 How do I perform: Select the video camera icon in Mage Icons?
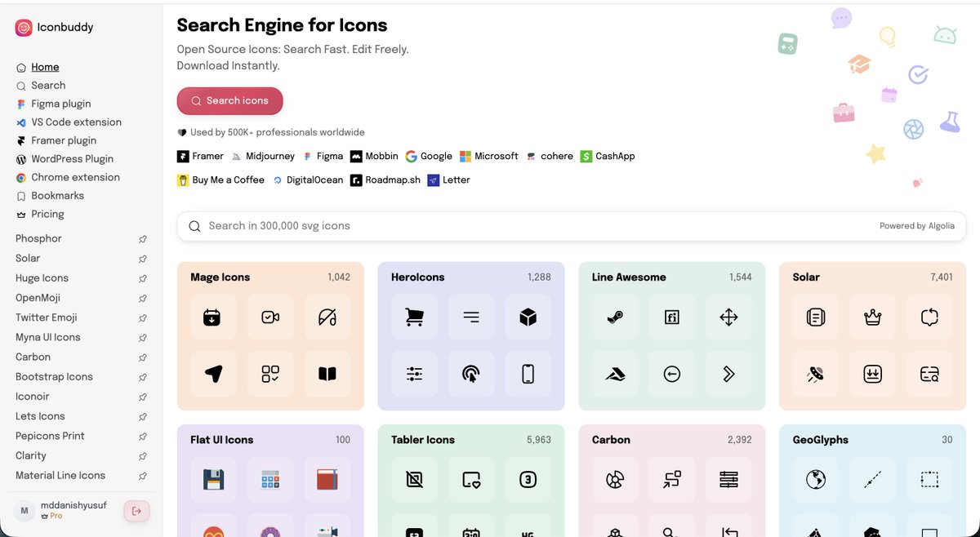coord(270,317)
